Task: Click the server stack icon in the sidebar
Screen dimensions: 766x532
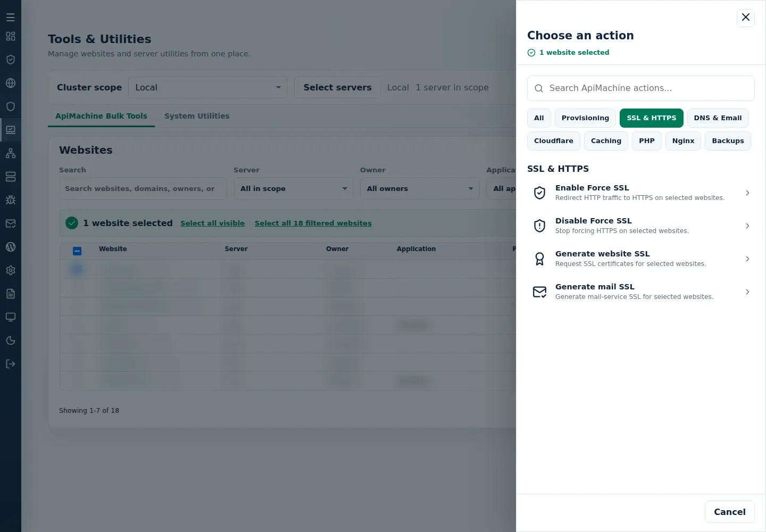Action: [11, 177]
